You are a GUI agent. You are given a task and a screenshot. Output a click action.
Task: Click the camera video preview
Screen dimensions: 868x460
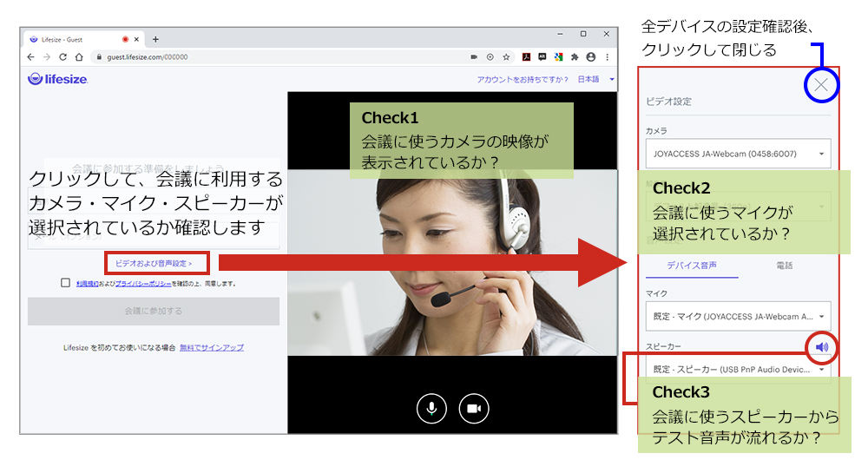[452, 262]
